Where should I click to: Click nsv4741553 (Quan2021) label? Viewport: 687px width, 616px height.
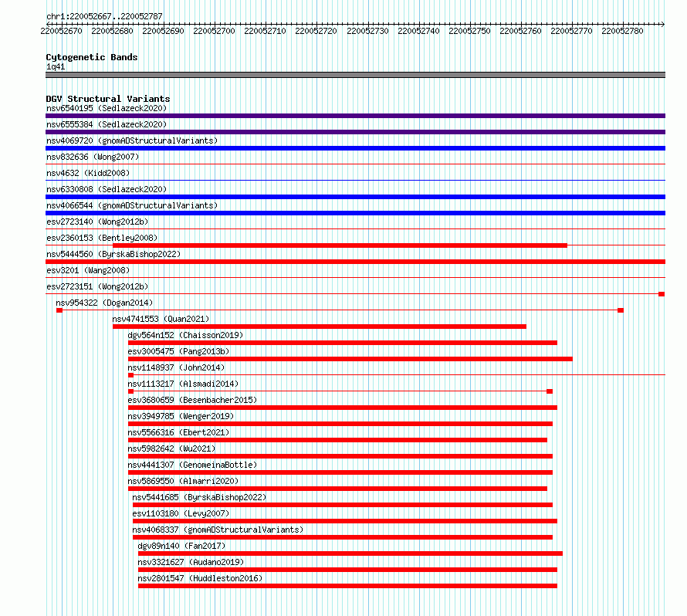tap(161, 319)
